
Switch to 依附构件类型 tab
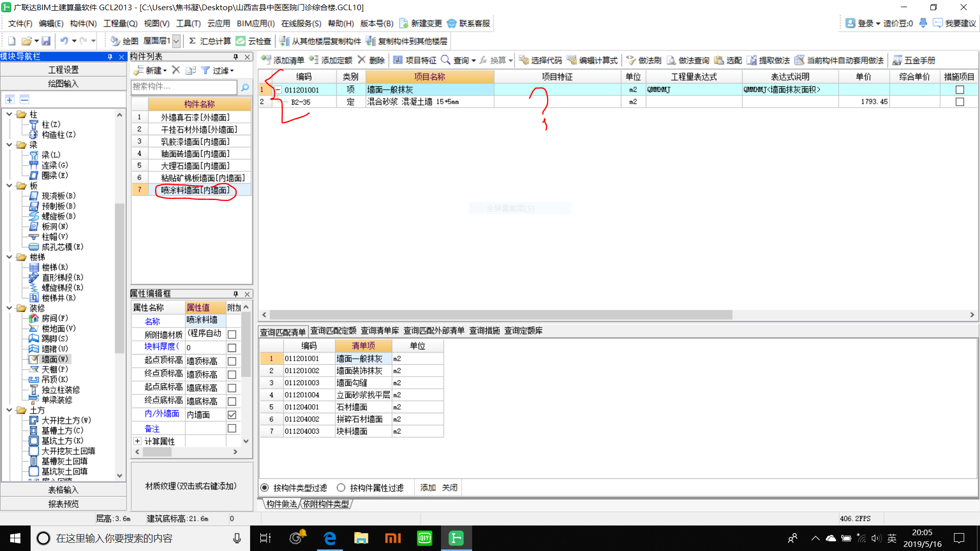326,504
